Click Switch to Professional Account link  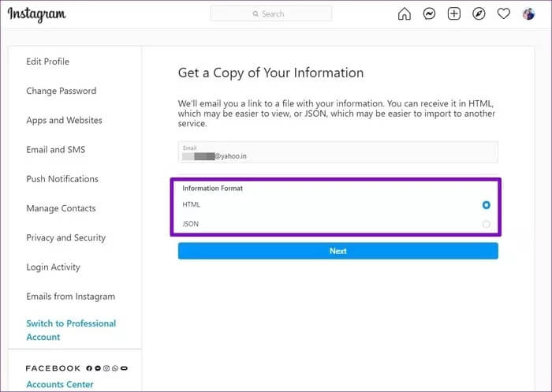tap(71, 330)
